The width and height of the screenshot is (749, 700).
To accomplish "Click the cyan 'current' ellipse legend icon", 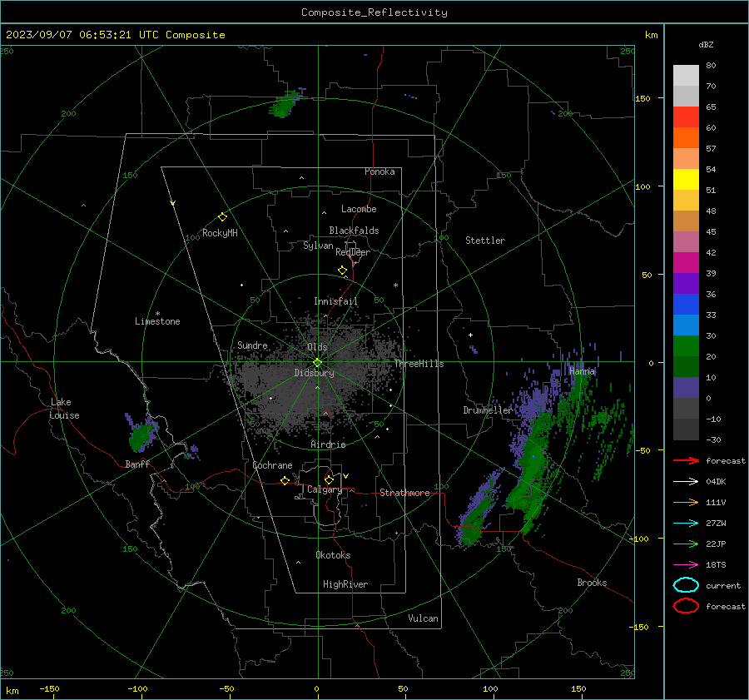I will click(x=686, y=585).
